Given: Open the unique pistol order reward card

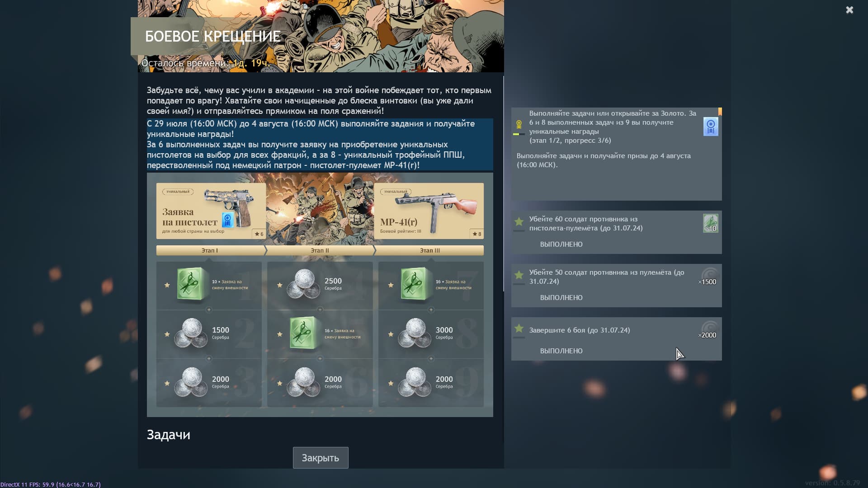Looking at the screenshot, I should pos(211,211).
